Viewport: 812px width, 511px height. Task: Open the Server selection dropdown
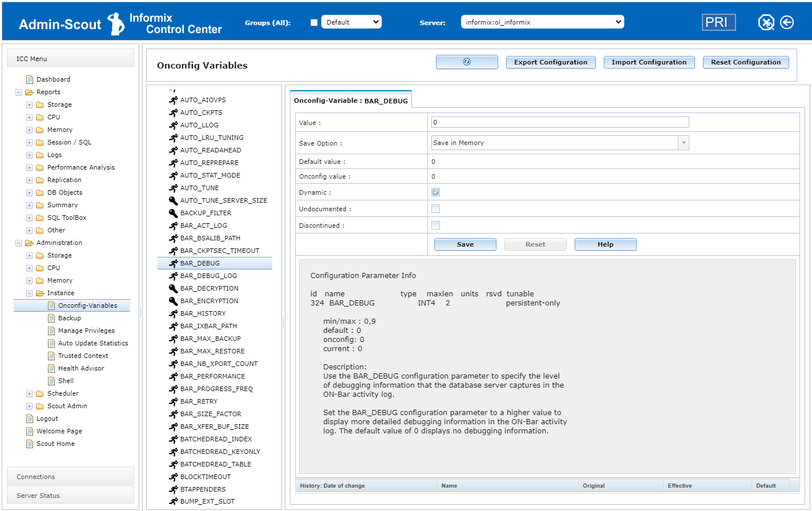click(542, 22)
